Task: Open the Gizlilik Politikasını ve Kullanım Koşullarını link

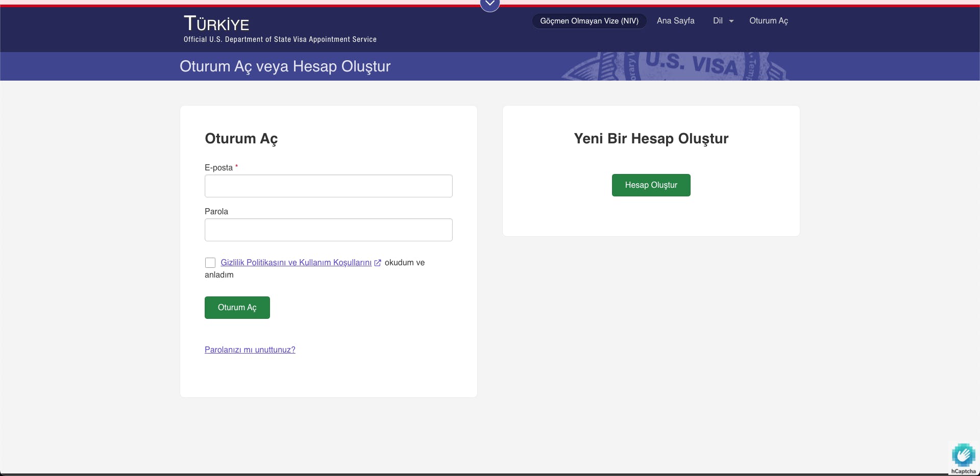Action: pyautogui.click(x=296, y=263)
